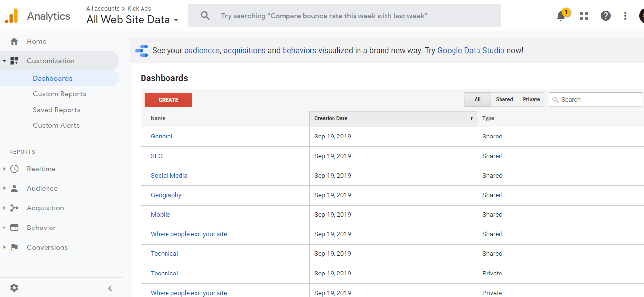Screen dimensions: 644x297
Task: Open the shared Technical dashboard
Action: click(x=165, y=254)
